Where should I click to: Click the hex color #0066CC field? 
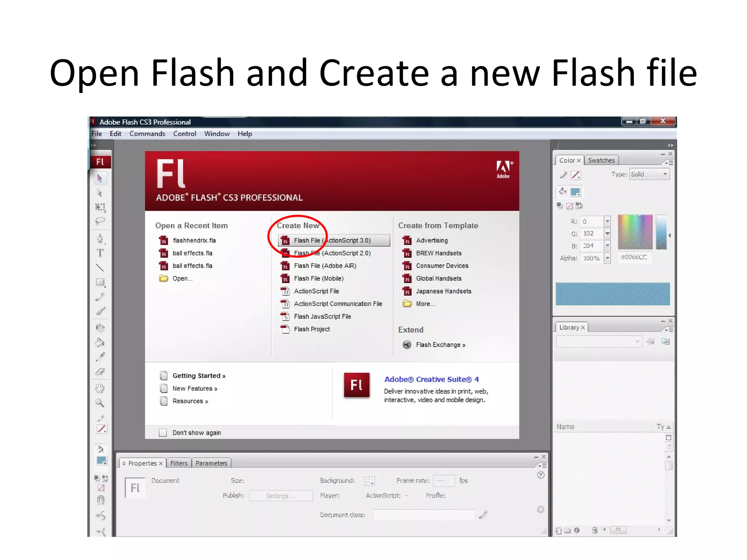634,257
